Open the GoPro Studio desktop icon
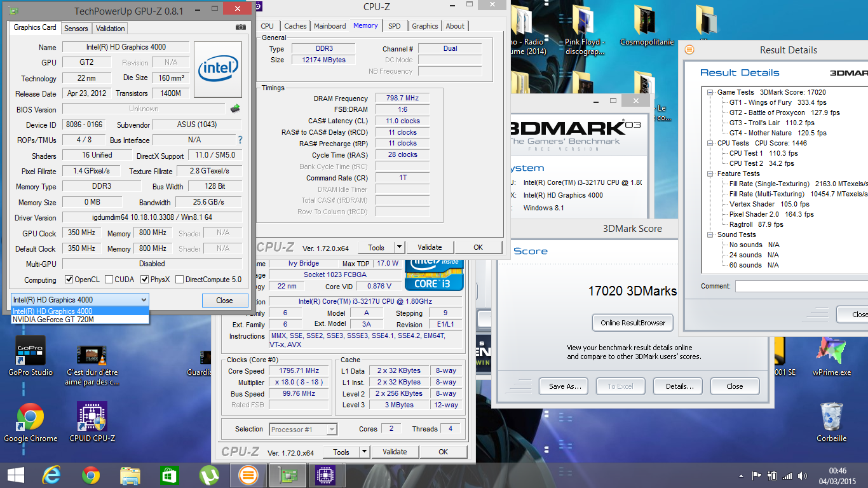Image resolution: width=868 pixels, height=488 pixels. [x=30, y=356]
